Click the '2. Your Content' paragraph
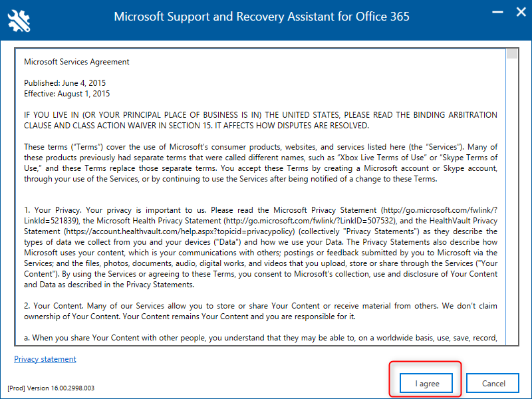The width and height of the screenshot is (532, 399). (x=261, y=311)
